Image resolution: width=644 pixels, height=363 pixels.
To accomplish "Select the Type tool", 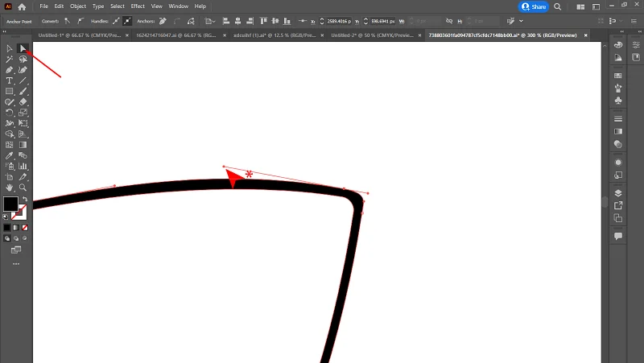I will 10,80.
